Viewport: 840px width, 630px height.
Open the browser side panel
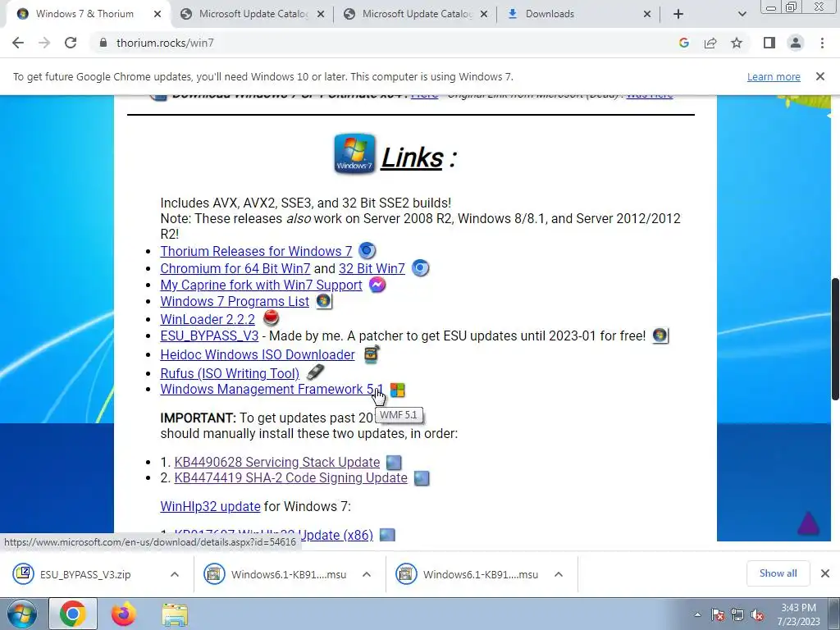click(x=769, y=43)
